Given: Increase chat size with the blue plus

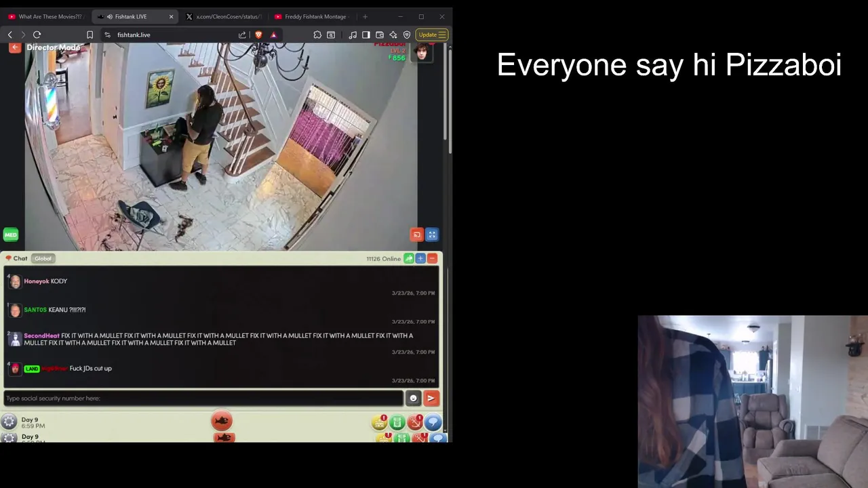Looking at the screenshot, I should (420, 258).
